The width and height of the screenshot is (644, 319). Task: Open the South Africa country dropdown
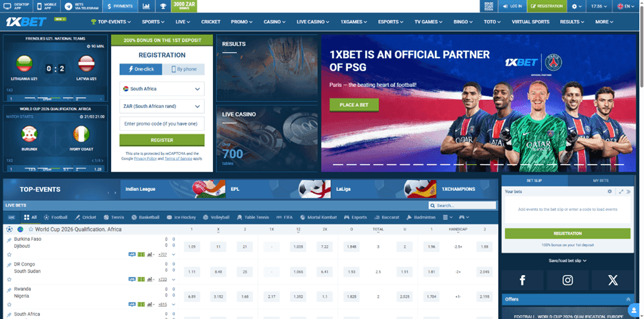162,89
